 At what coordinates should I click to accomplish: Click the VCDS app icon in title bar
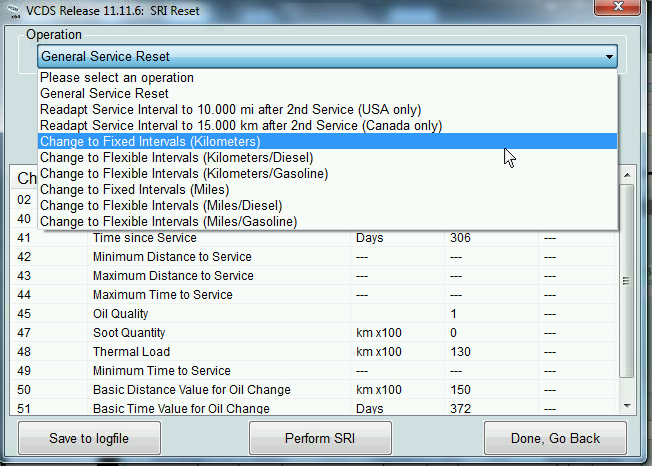[12, 11]
